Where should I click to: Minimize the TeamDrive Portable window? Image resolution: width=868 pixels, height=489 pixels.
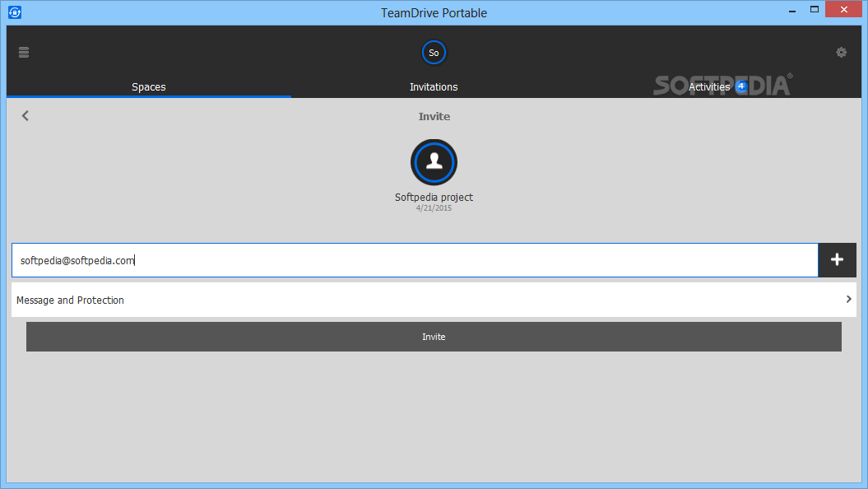[x=792, y=10]
